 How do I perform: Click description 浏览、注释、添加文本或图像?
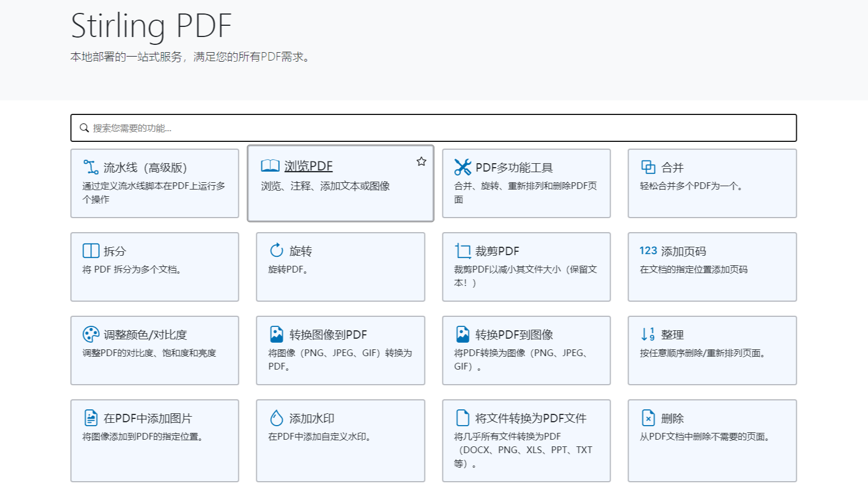point(325,186)
